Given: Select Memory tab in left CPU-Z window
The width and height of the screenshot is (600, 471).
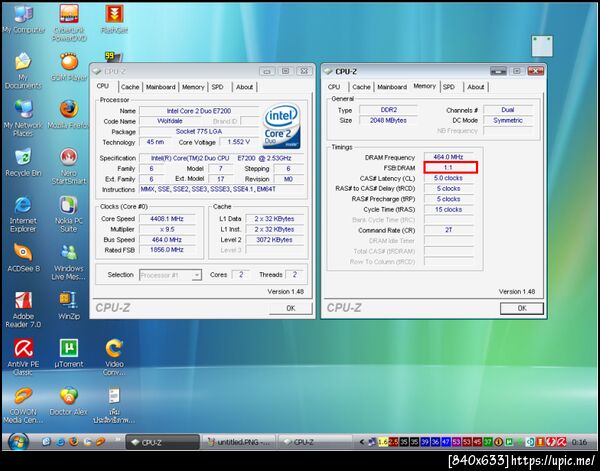Looking at the screenshot, I should [x=193, y=87].
